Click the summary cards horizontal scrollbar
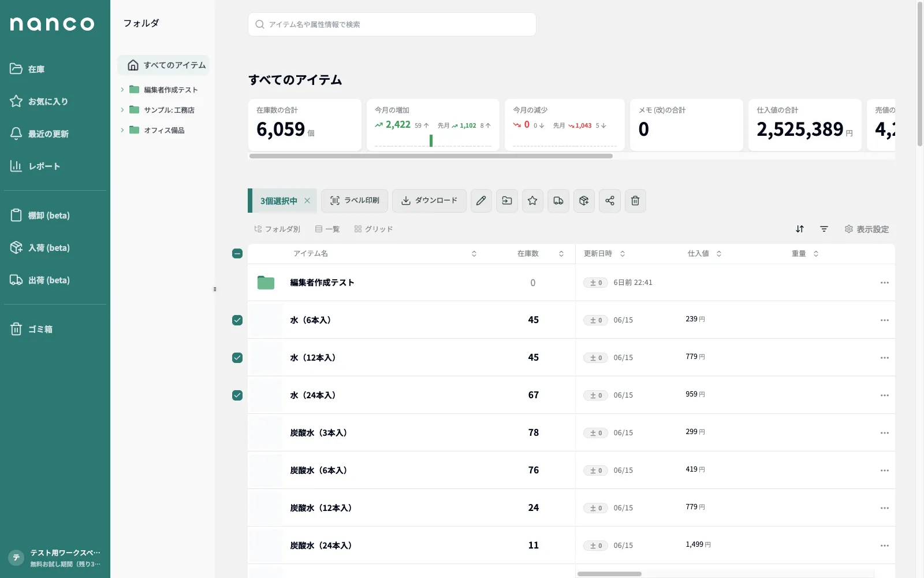Screen dimensions: 924x578 click(431, 156)
